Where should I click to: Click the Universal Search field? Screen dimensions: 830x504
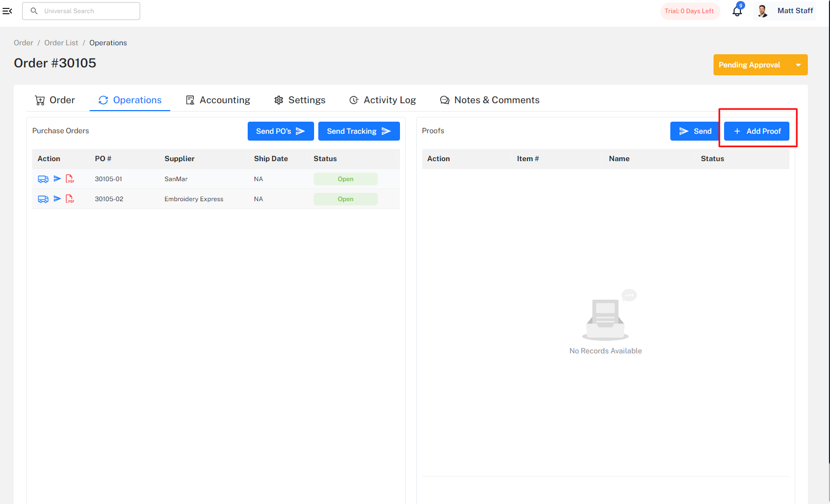81,11
